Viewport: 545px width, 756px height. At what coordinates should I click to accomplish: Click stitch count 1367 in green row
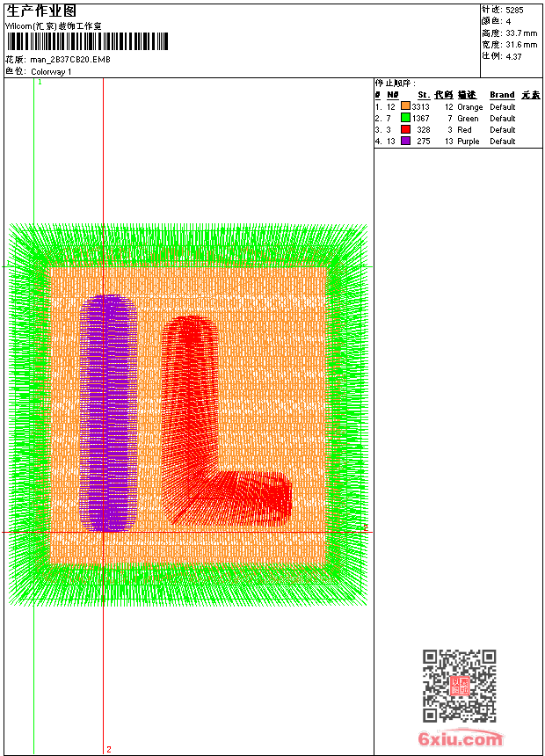pos(420,118)
